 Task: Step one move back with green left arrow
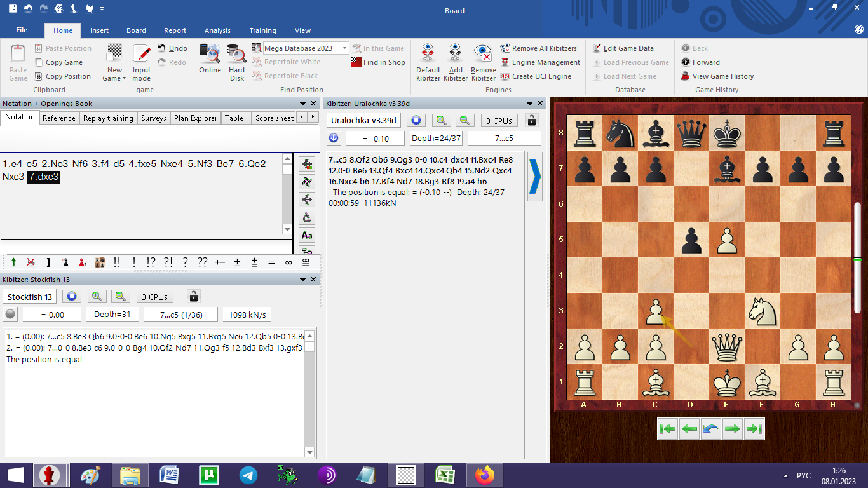689,429
